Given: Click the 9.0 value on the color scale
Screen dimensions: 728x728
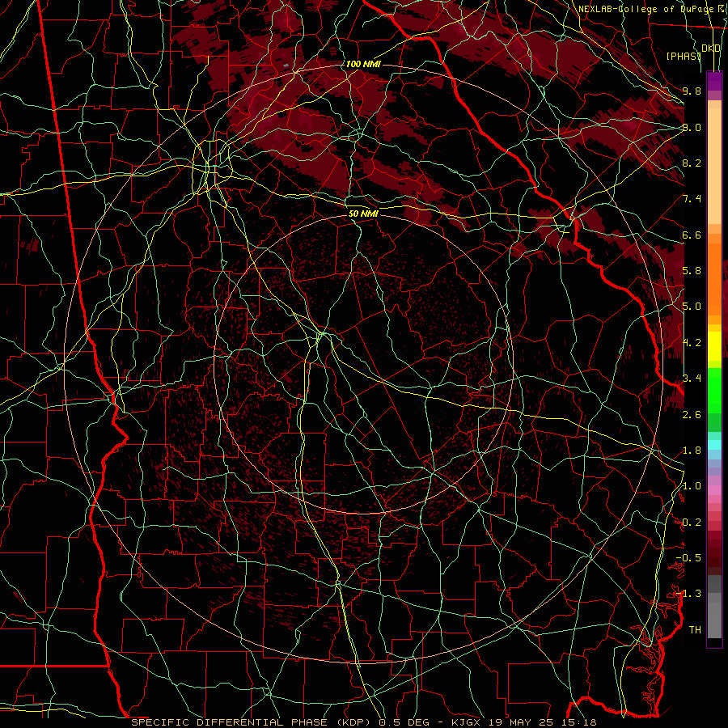Looking at the screenshot, I should tap(692, 127).
